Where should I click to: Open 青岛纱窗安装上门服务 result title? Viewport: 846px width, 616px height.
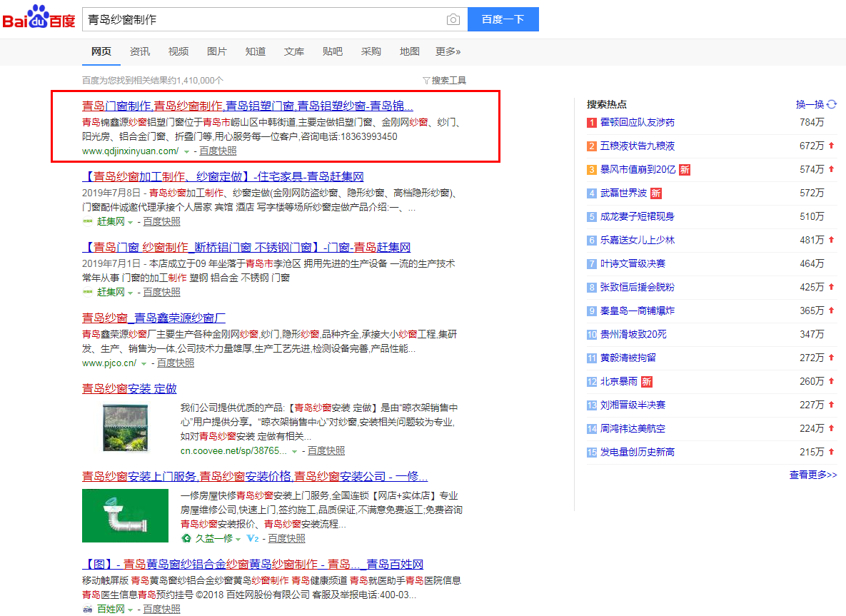[x=255, y=476]
